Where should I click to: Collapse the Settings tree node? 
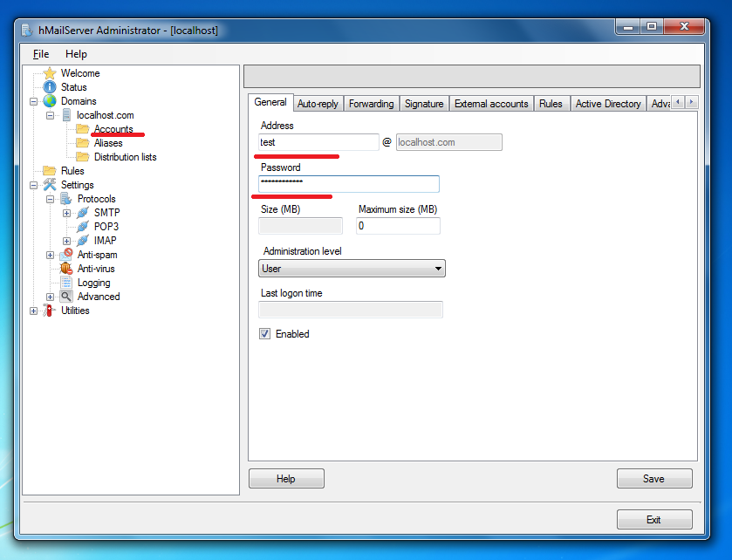point(34,185)
